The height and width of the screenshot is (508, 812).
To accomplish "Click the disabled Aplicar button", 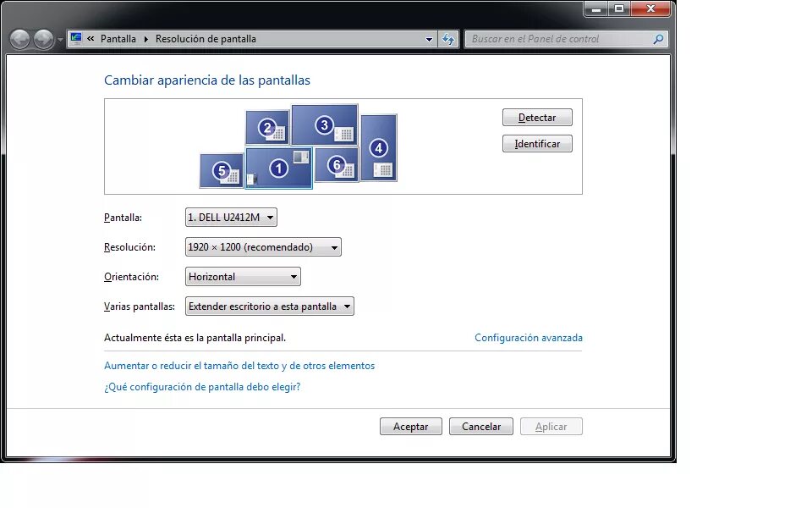I will 551,426.
